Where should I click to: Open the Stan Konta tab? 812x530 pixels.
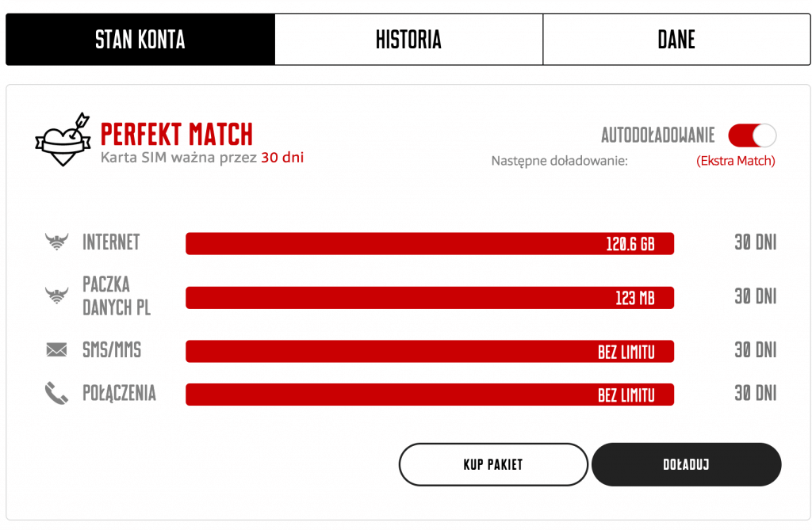140,40
